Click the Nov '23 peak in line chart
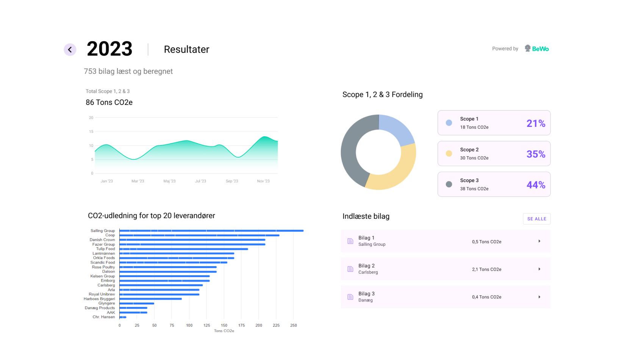This screenshot has width=644, height=362. pos(264,137)
